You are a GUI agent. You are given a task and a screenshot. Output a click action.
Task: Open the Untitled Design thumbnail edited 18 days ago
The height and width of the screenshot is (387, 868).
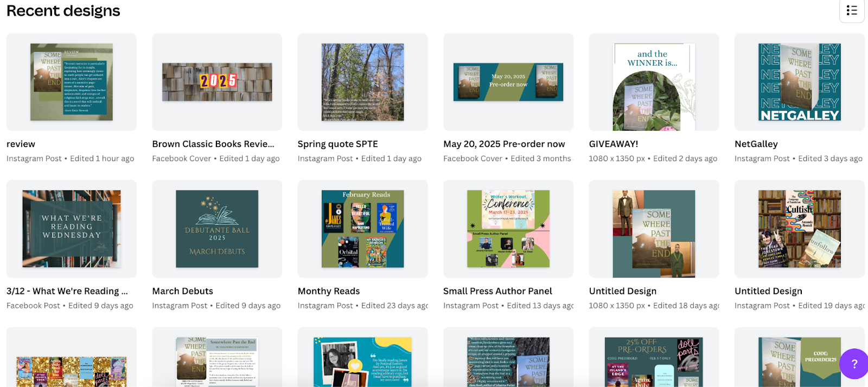coord(654,229)
